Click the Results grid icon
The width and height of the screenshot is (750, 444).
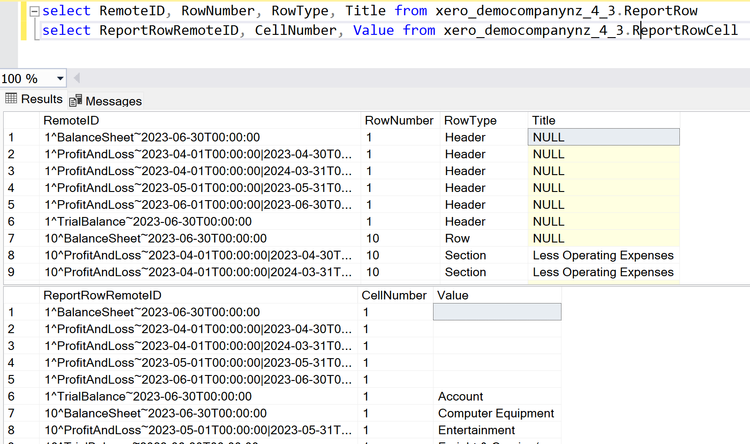(x=11, y=99)
